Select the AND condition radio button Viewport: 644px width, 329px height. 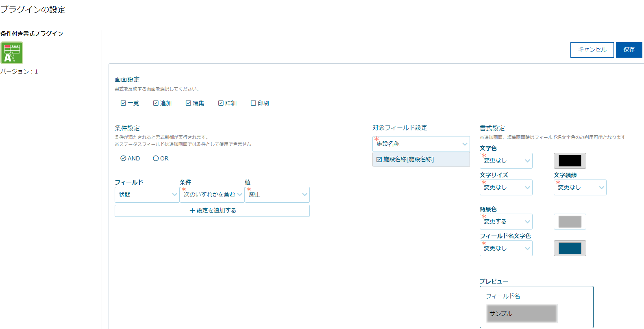point(123,158)
